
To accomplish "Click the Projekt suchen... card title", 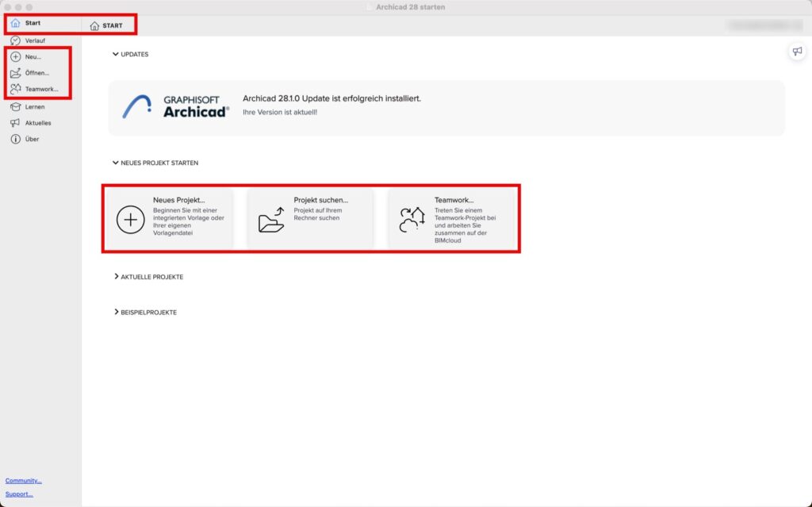I will [x=321, y=200].
